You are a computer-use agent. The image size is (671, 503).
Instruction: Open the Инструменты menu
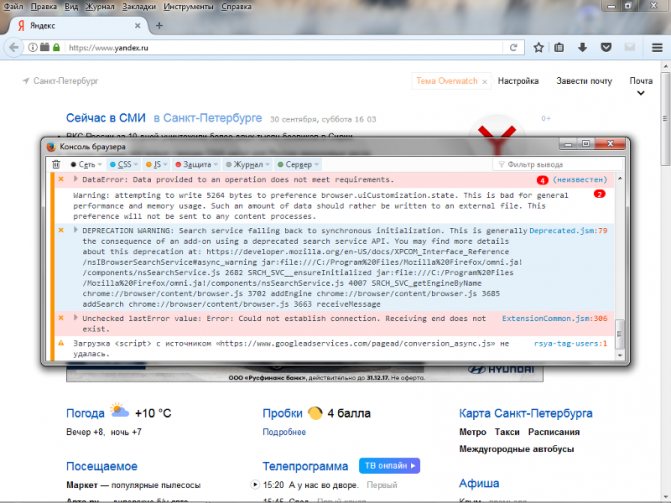click(x=188, y=6)
